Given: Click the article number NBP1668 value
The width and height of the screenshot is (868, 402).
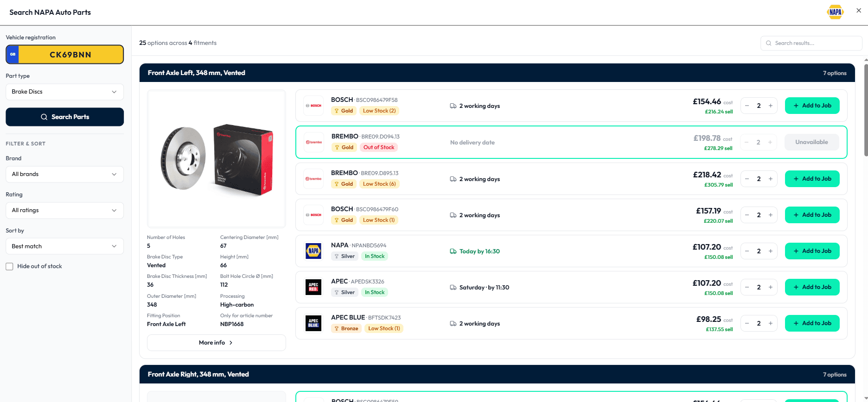Looking at the screenshot, I should coord(232,324).
